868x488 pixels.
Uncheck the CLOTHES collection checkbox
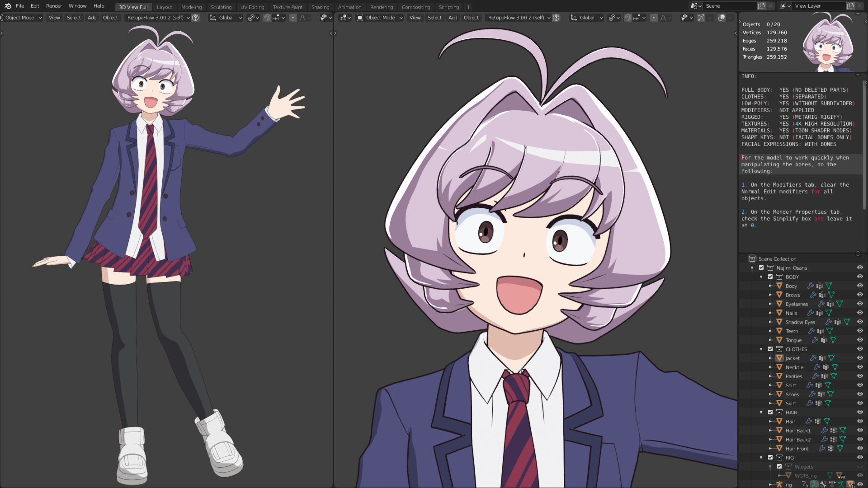click(x=770, y=349)
